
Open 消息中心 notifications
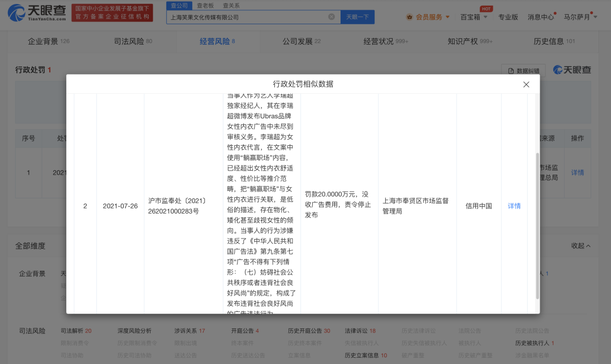[540, 17]
